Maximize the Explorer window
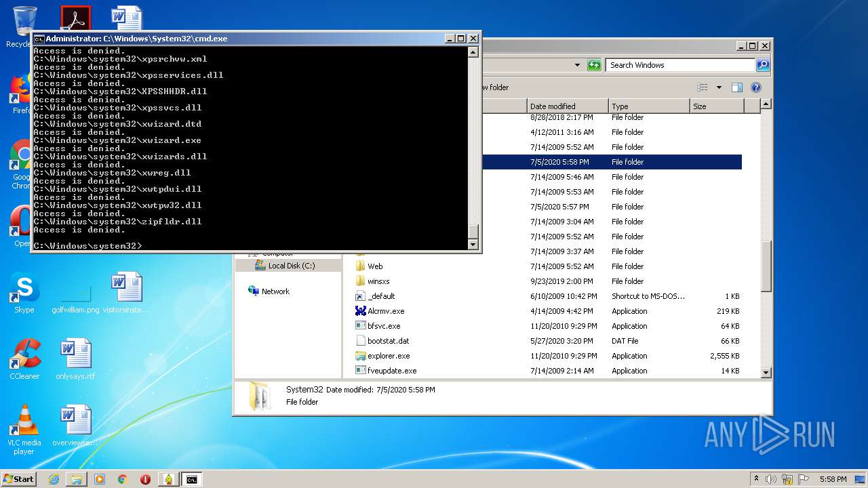This screenshot has width=868, height=488. pyautogui.click(x=753, y=46)
